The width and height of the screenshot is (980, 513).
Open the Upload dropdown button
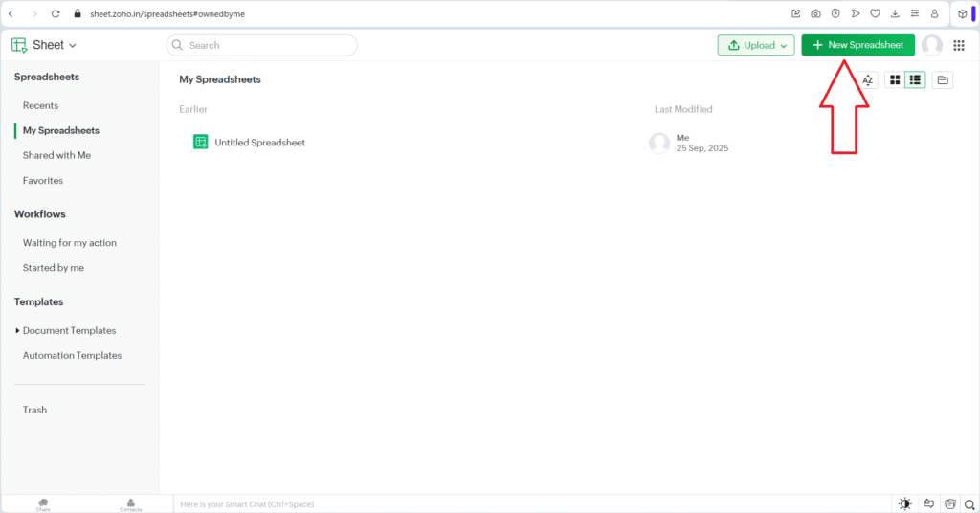[x=756, y=45]
